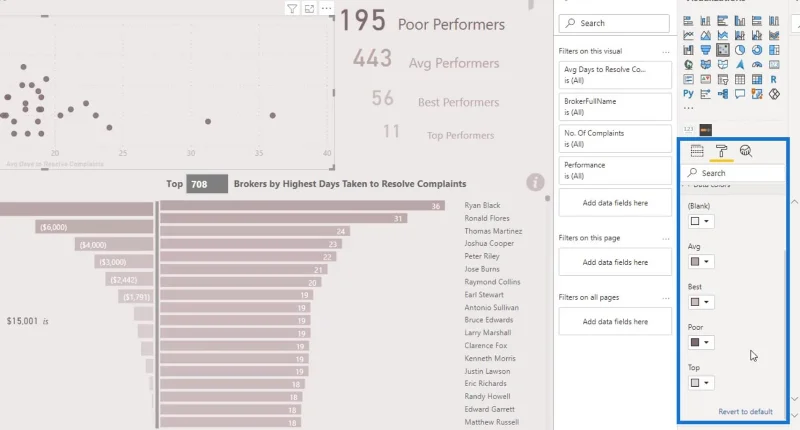Open the Analytics tab with magnifier icon
The width and height of the screenshot is (800, 430).
(746, 151)
